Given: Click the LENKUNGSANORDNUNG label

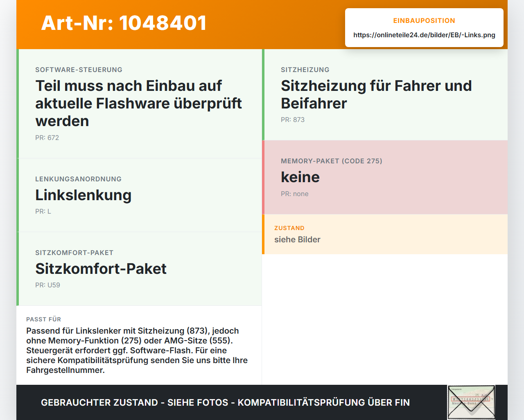Looking at the screenshot, I should (78, 179).
